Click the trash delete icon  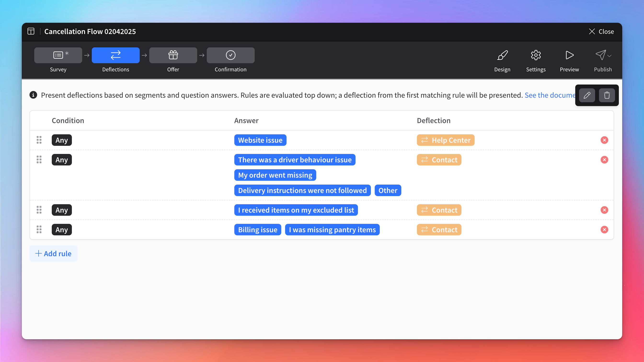[x=607, y=95]
